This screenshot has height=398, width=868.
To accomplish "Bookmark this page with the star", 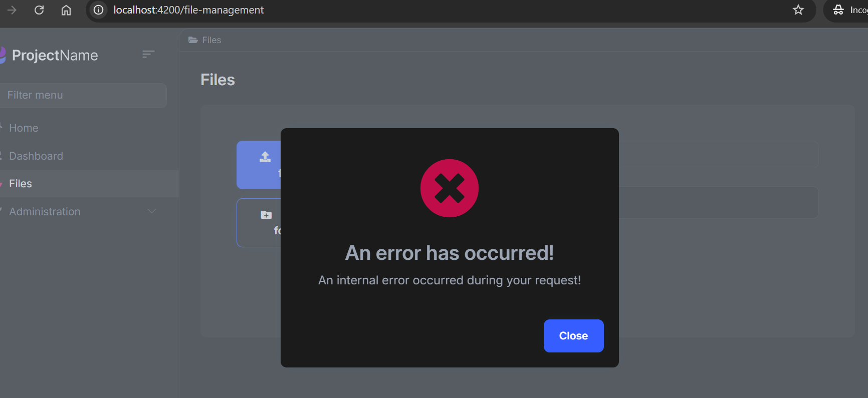I will click(x=798, y=10).
